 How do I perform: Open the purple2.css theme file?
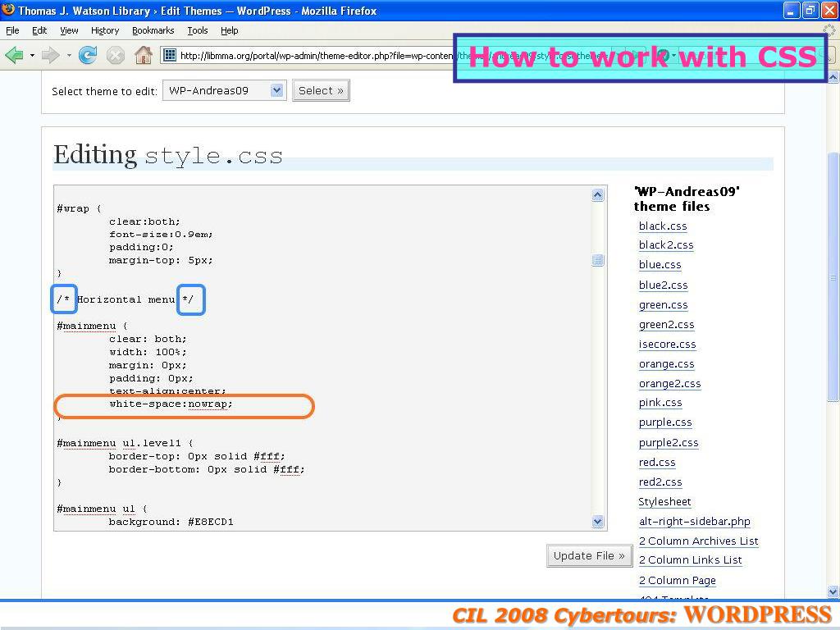[x=669, y=442]
